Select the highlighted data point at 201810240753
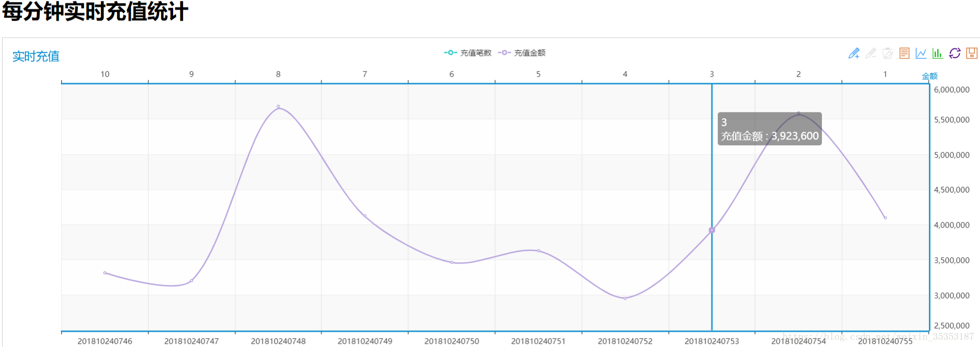Screen dimensions: 980x347 point(712,230)
